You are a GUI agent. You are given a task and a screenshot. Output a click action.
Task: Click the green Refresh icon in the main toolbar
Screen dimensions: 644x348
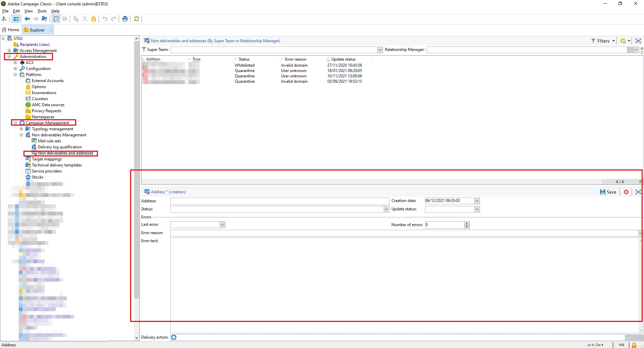pos(137,19)
